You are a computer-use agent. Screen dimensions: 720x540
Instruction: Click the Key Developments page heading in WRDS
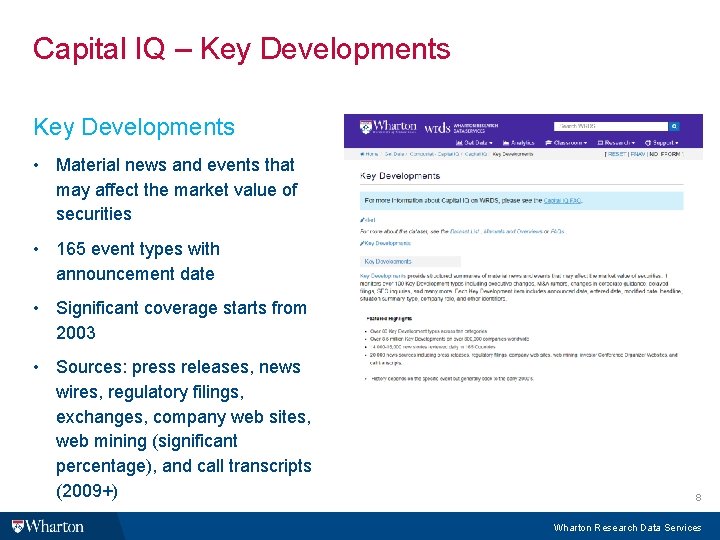click(400, 176)
